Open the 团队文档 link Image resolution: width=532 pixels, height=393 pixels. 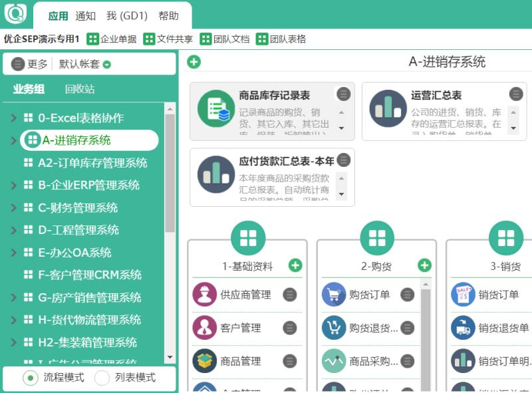click(225, 39)
